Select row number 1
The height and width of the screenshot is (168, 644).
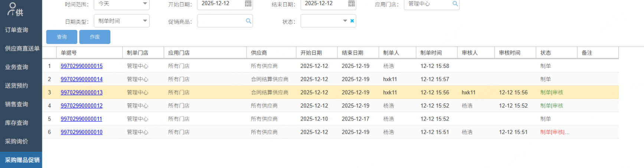[49, 66]
